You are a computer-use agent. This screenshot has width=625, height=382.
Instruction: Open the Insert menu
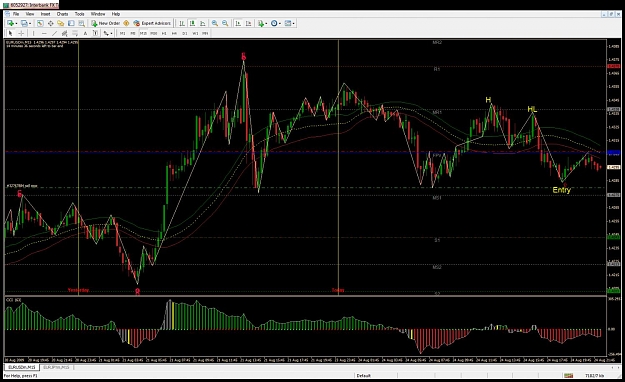coord(45,14)
